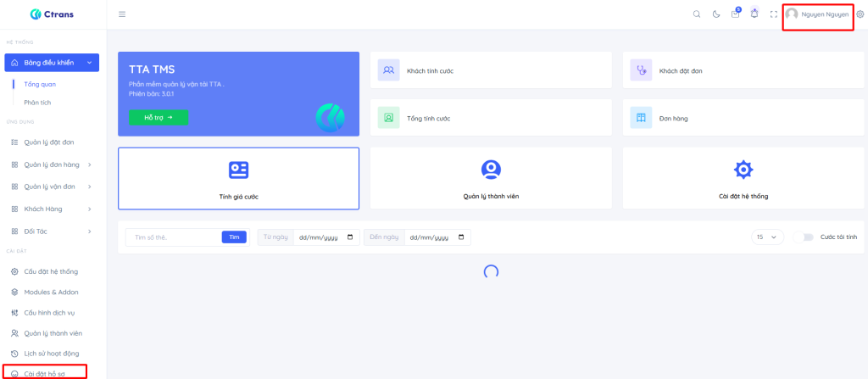This screenshot has height=379, width=868.
Task: Click the hamburger menu icon
Action: tap(122, 14)
